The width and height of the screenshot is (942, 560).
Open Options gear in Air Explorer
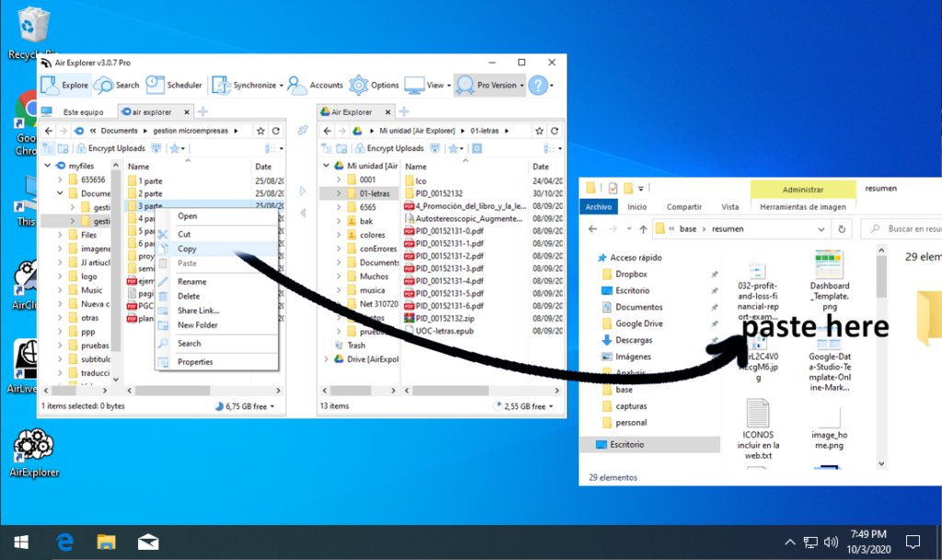pyautogui.click(x=359, y=86)
